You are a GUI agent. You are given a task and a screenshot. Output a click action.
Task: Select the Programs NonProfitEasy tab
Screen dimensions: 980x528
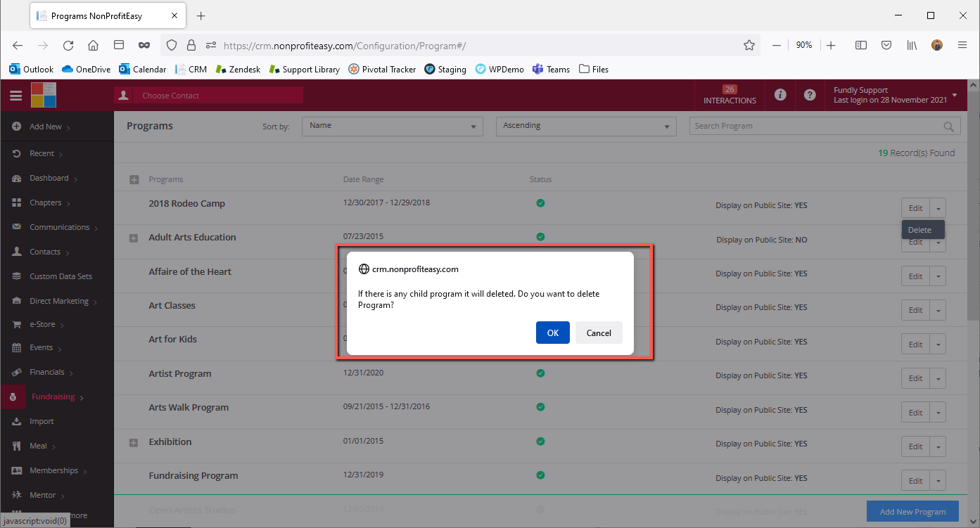[x=109, y=15]
